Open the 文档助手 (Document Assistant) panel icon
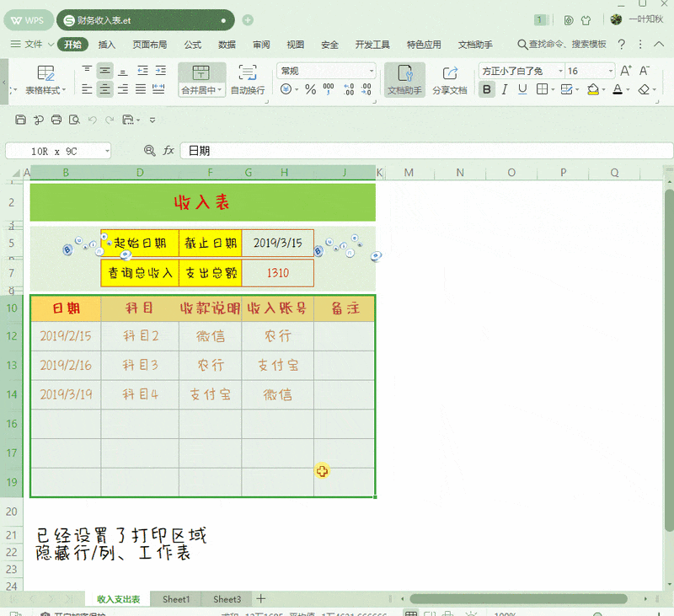The width and height of the screenshot is (674, 616). [404, 80]
